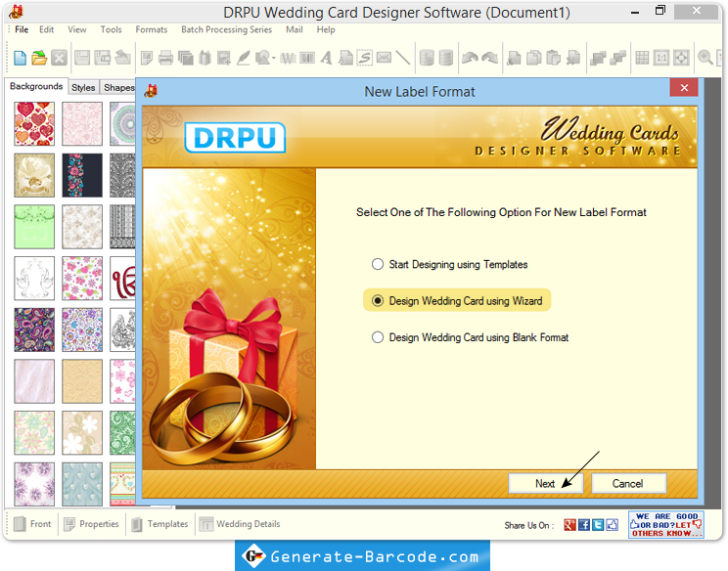Click the Paste clipboard icon
This screenshot has height=571, width=728.
[x=553, y=58]
